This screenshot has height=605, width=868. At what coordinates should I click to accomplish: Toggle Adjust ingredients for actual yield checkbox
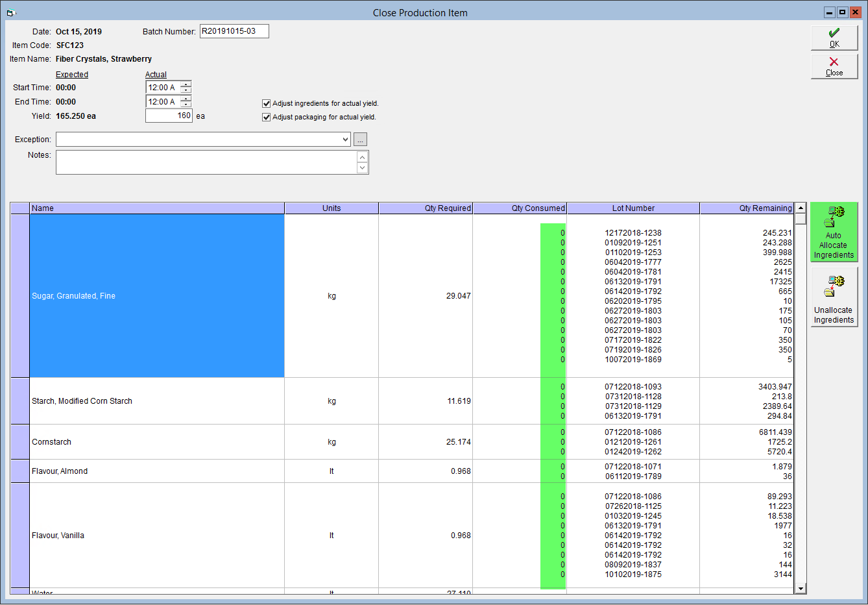[x=266, y=103]
